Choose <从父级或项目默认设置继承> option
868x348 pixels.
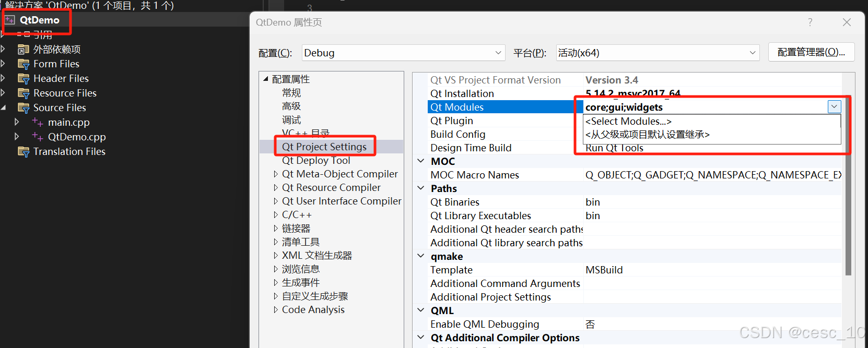(x=712, y=135)
